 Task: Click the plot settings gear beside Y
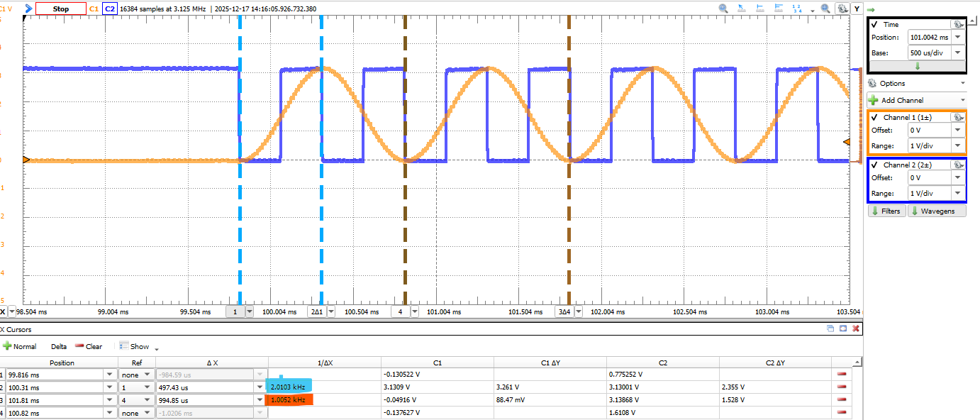pos(842,9)
